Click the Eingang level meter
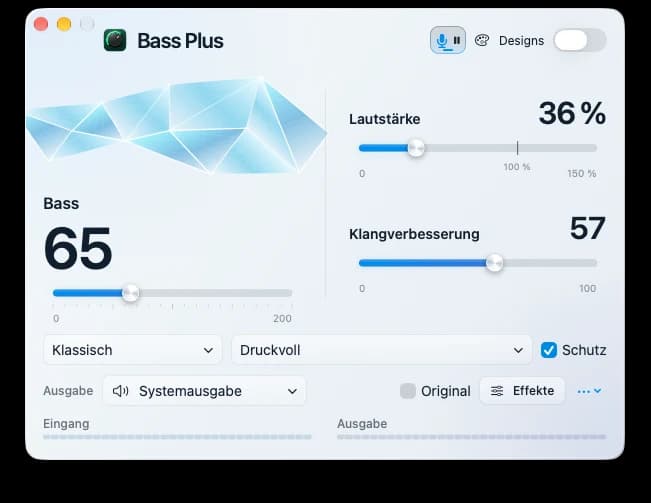Screen dimensions: 651x503 (177, 437)
